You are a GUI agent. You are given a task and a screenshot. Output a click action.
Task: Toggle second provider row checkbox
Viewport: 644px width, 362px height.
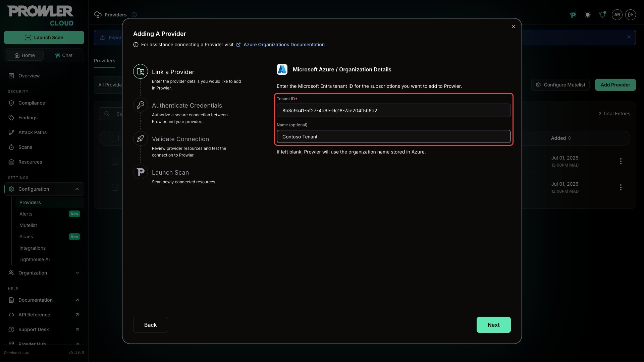coord(115,187)
